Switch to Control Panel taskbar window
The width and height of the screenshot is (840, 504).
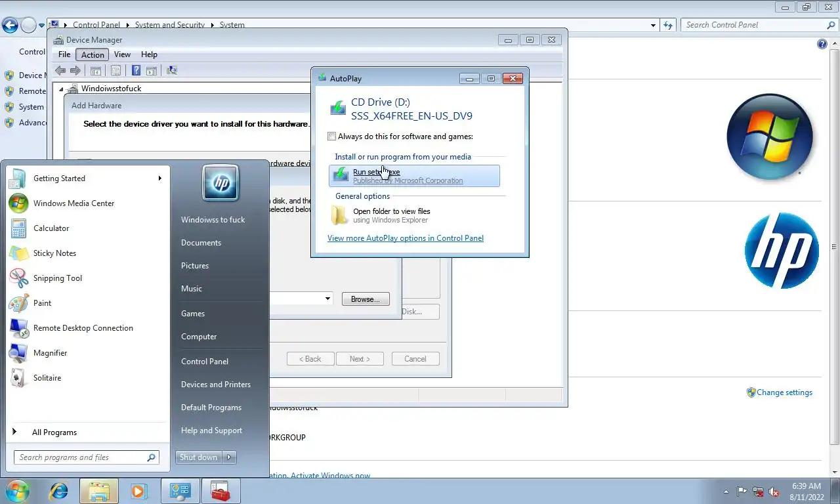(x=180, y=491)
